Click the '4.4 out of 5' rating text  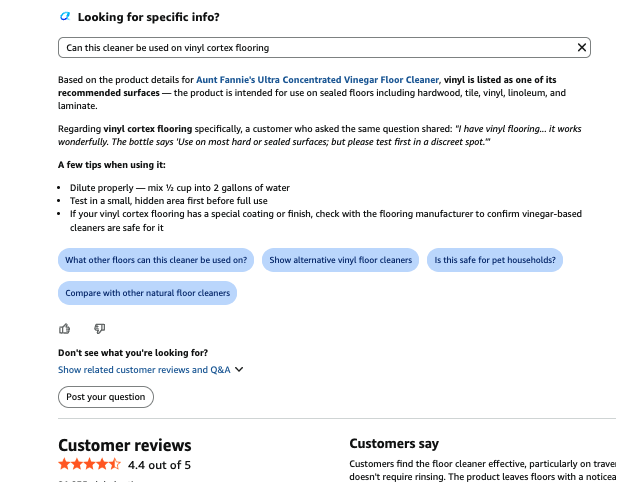159,465
